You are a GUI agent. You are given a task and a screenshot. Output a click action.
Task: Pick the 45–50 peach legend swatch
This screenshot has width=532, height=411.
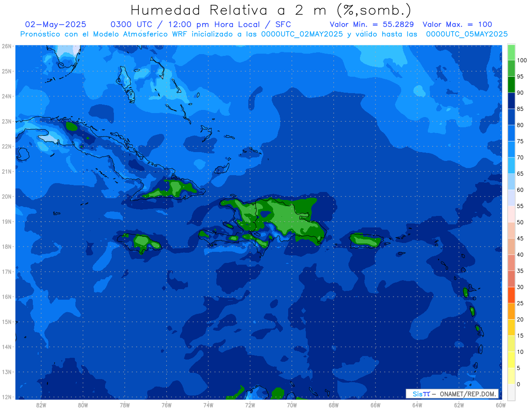(511, 231)
